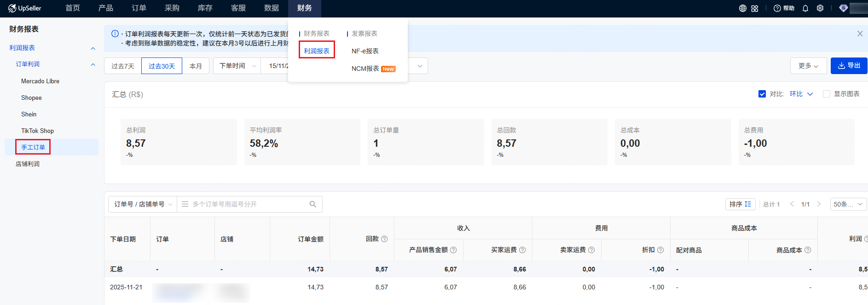Open the apps grid icon
Screen dimensions: 868x305
[x=755, y=8]
